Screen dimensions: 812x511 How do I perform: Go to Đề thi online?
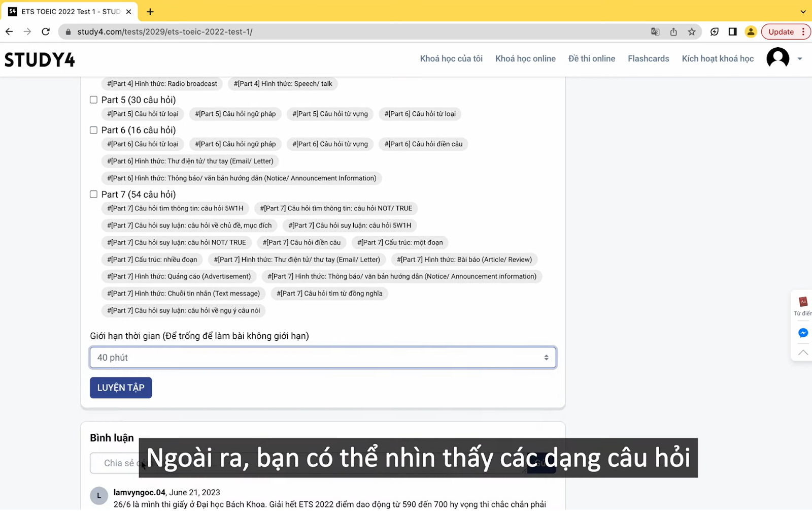[x=592, y=58]
